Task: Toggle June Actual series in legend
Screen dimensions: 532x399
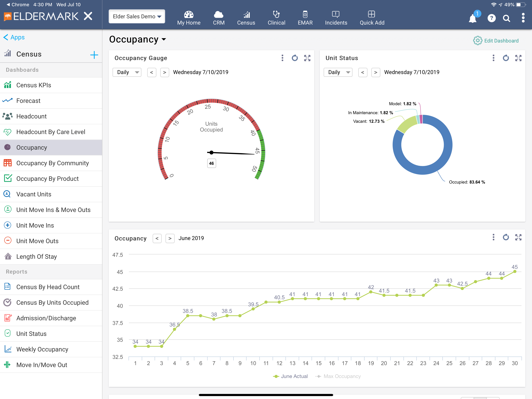Action: click(290, 376)
